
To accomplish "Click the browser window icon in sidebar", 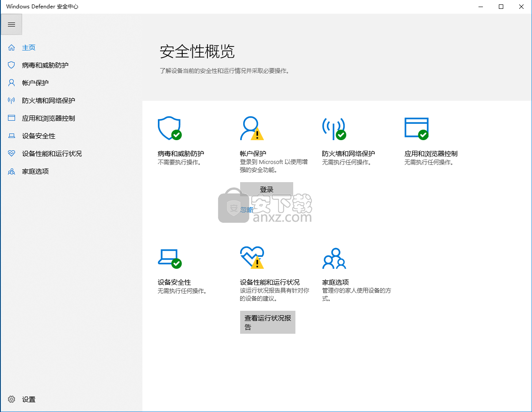I will coord(11,118).
